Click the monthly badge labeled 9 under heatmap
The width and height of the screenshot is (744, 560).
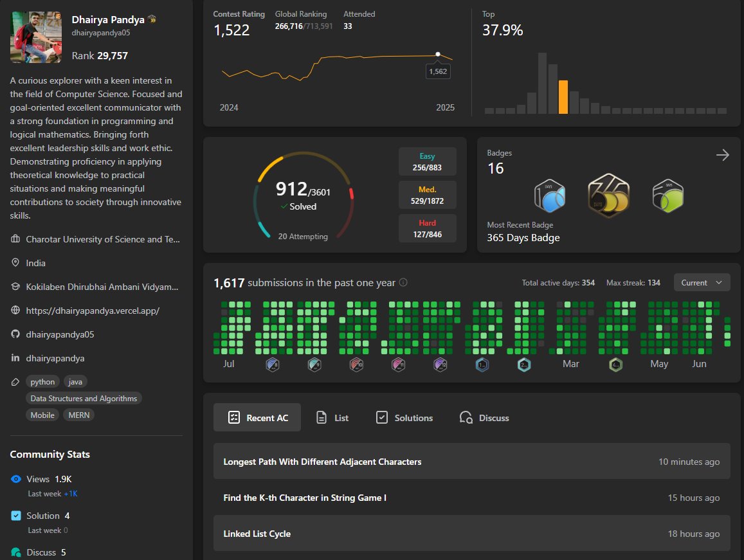pos(314,365)
